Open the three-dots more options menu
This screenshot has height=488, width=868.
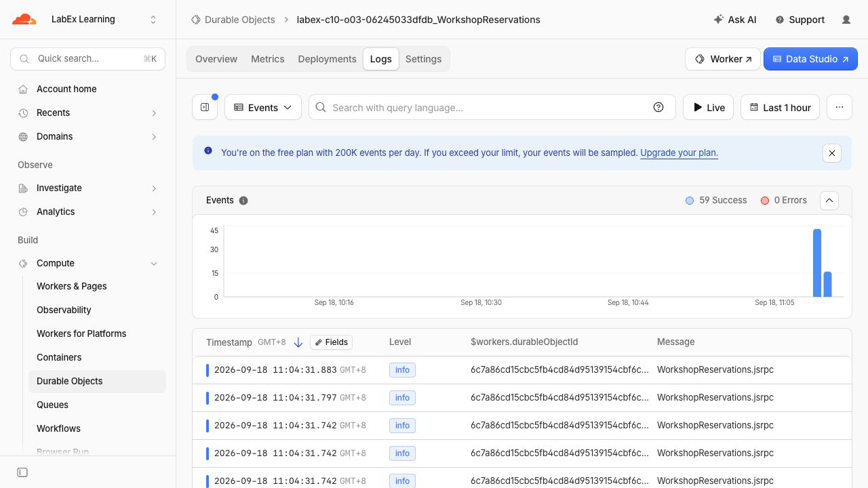pos(840,107)
